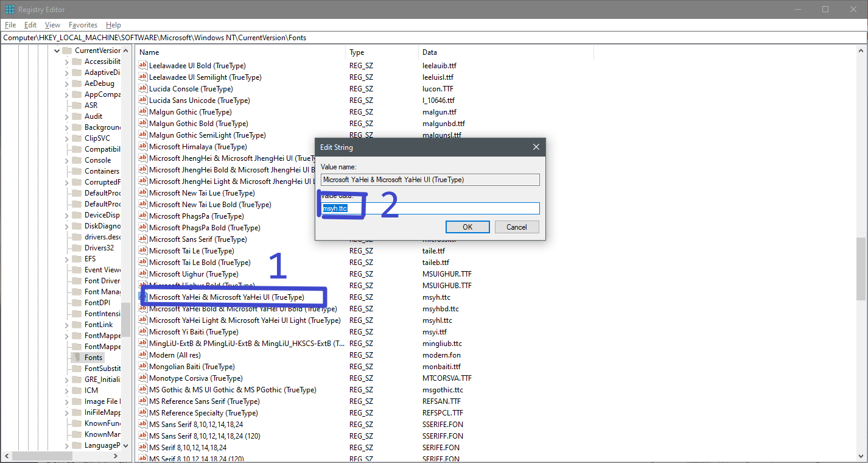The width and height of the screenshot is (868, 463).
Task: Click the Console folder icon in tree
Action: tap(77, 160)
